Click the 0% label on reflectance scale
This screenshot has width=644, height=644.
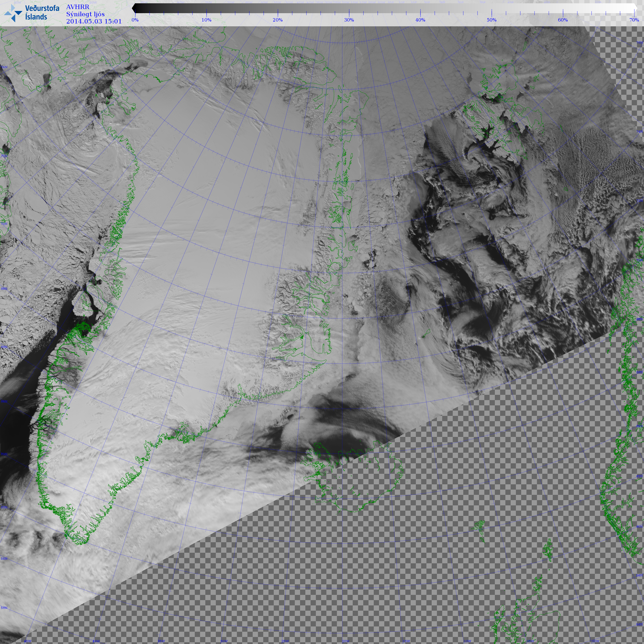point(135,20)
